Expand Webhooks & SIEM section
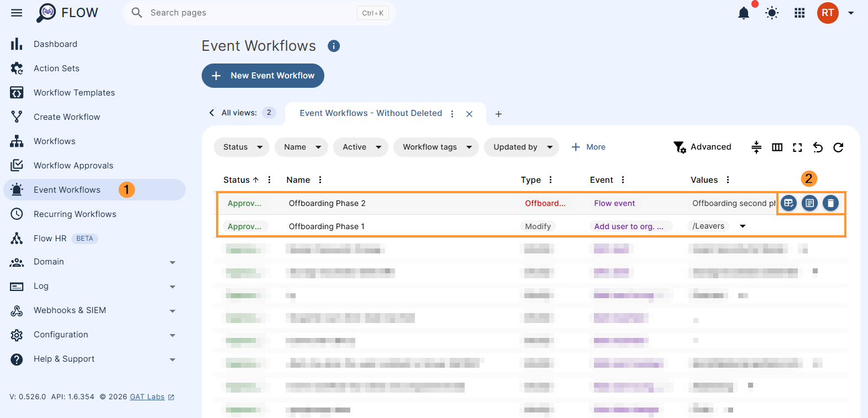Screen dimensions: 868x418 coord(94,310)
